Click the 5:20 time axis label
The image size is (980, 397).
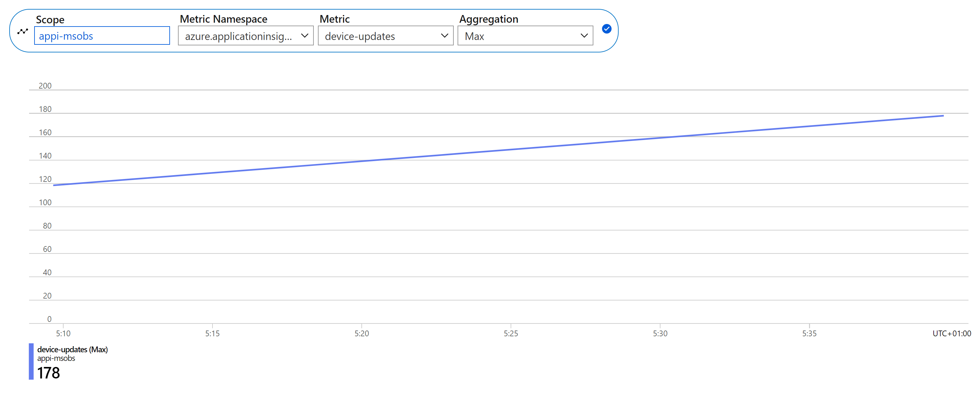tap(362, 334)
